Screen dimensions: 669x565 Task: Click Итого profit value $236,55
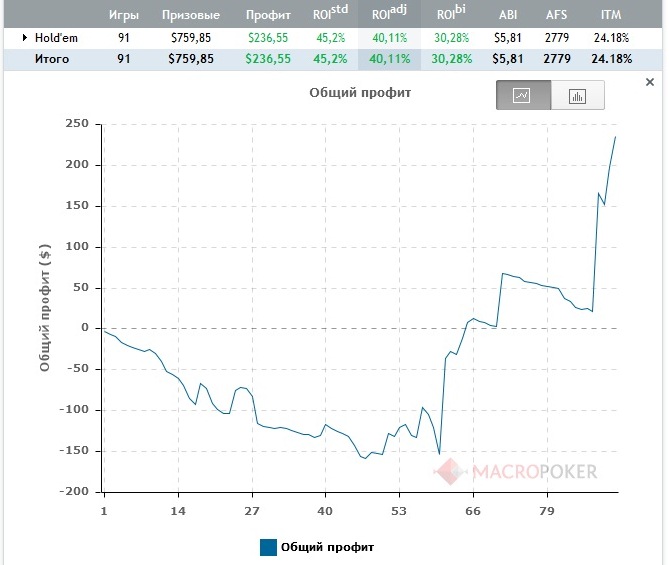tap(268, 59)
